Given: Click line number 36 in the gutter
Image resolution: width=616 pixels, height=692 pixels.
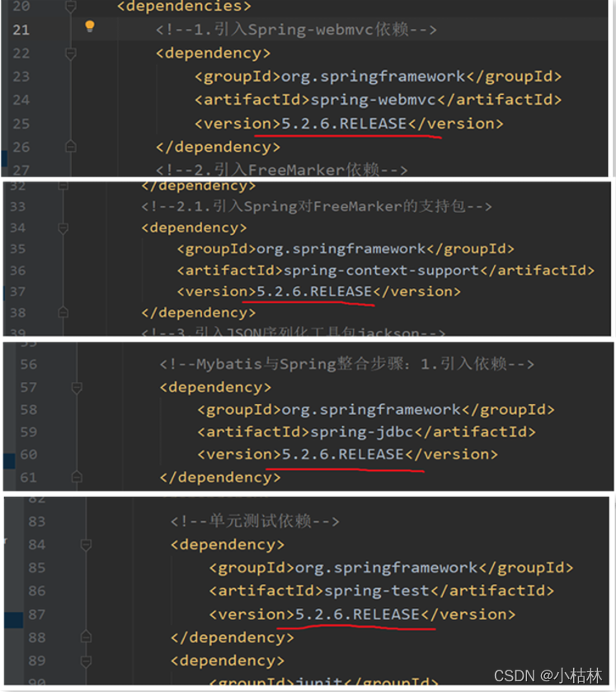Looking at the screenshot, I should click(17, 270).
